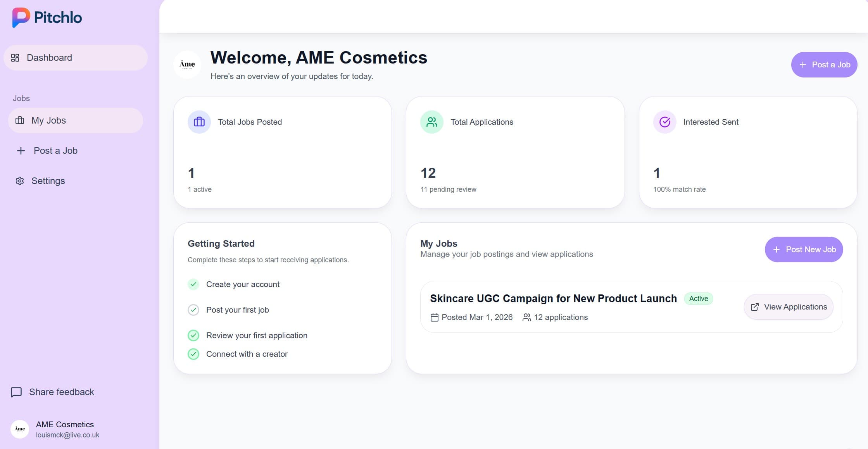
Task: Check off Create your account step
Action: pyautogui.click(x=193, y=284)
